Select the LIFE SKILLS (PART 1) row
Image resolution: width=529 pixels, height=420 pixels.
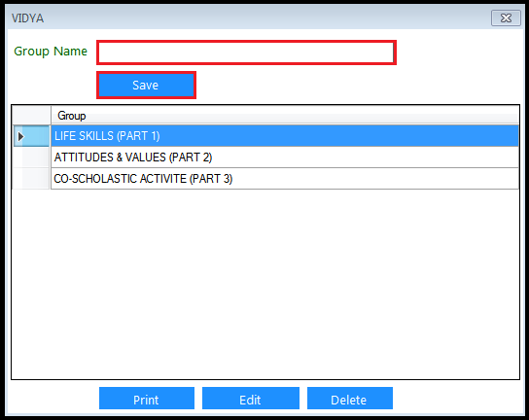pos(285,136)
